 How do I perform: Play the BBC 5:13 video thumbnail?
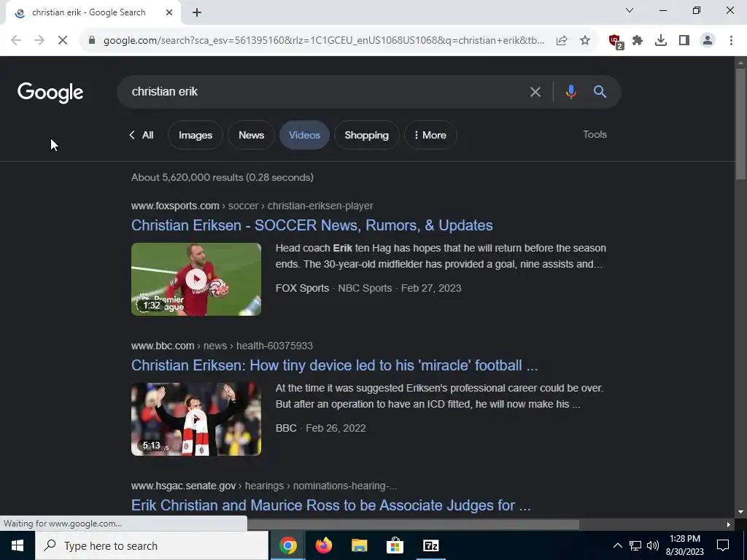[196, 419]
